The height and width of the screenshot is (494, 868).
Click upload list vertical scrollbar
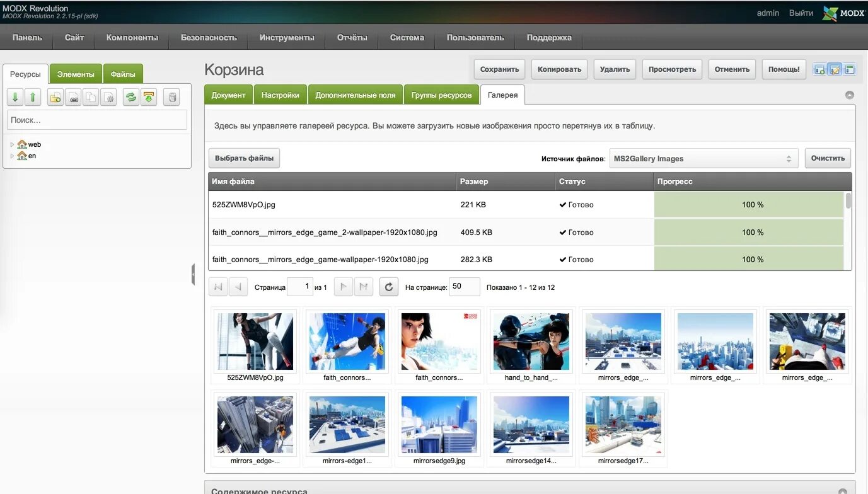point(848,202)
